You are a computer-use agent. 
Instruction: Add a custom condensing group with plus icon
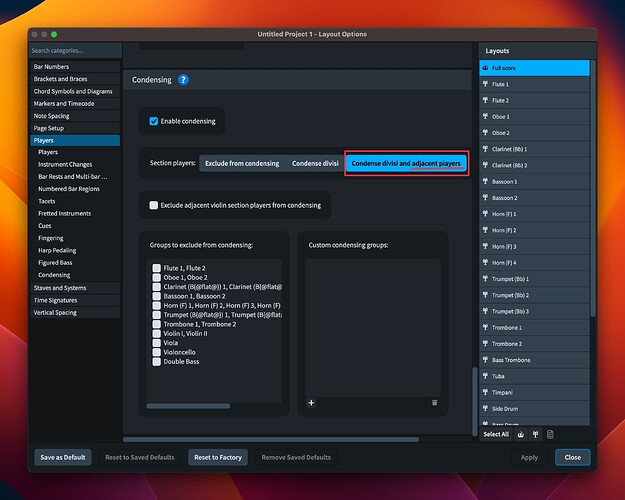[311, 403]
